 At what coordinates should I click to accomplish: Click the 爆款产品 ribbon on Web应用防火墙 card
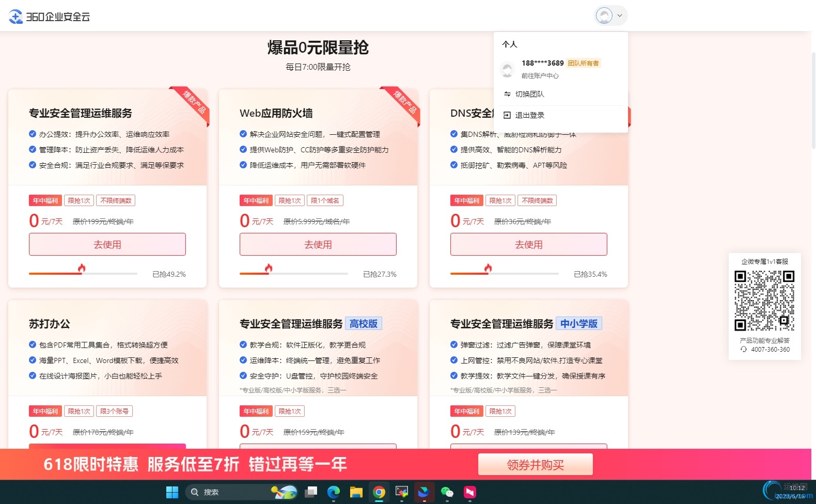click(x=404, y=103)
